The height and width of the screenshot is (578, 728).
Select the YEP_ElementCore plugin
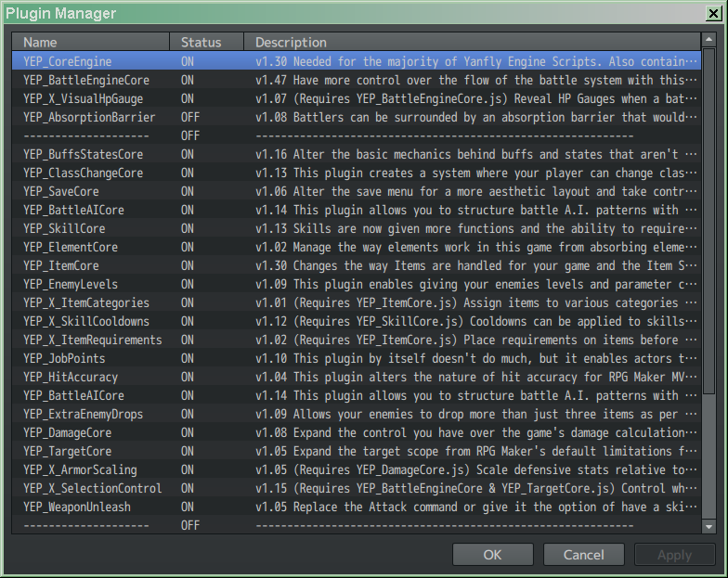coord(357,247)
